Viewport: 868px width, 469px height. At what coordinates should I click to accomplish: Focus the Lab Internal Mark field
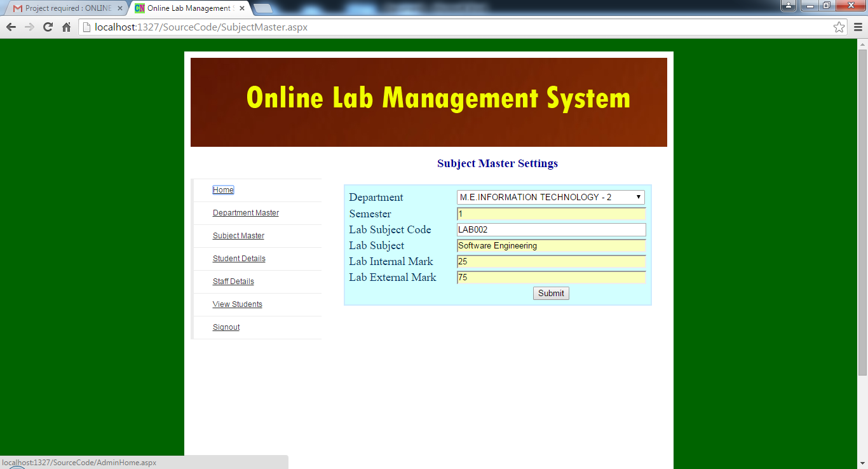tap(550, 262)
